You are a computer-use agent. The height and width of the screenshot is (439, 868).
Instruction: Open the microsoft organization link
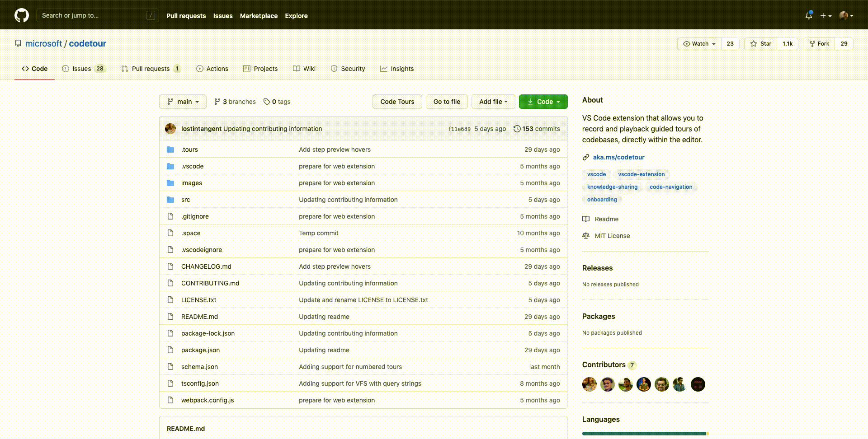[x=43, y=43]
